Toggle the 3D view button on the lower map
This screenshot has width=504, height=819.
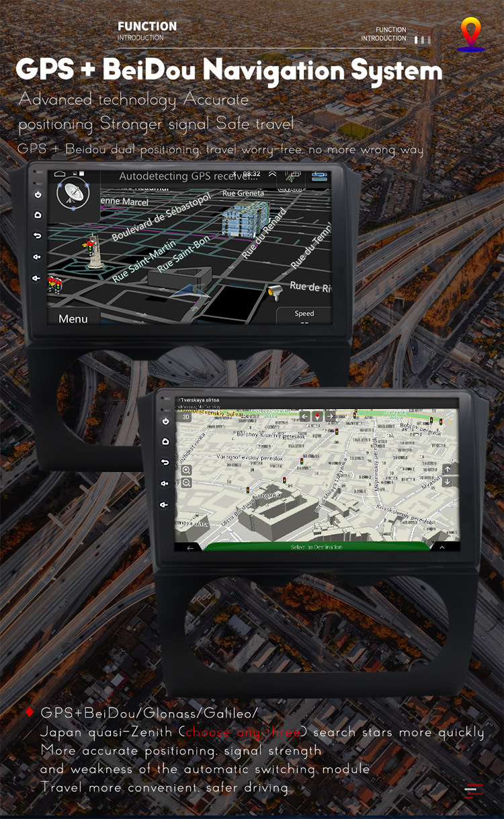(x=186, y=416)
